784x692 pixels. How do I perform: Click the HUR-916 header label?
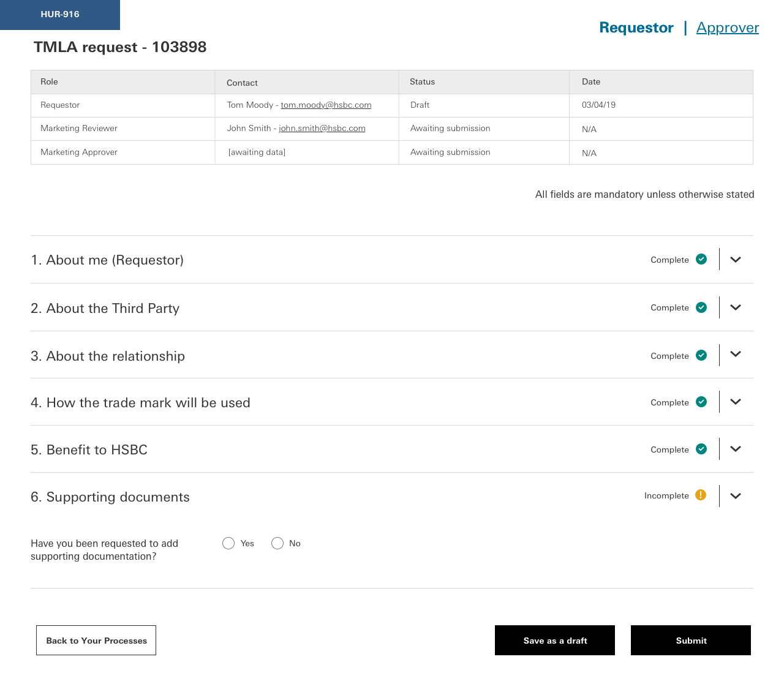coord(60,15)
